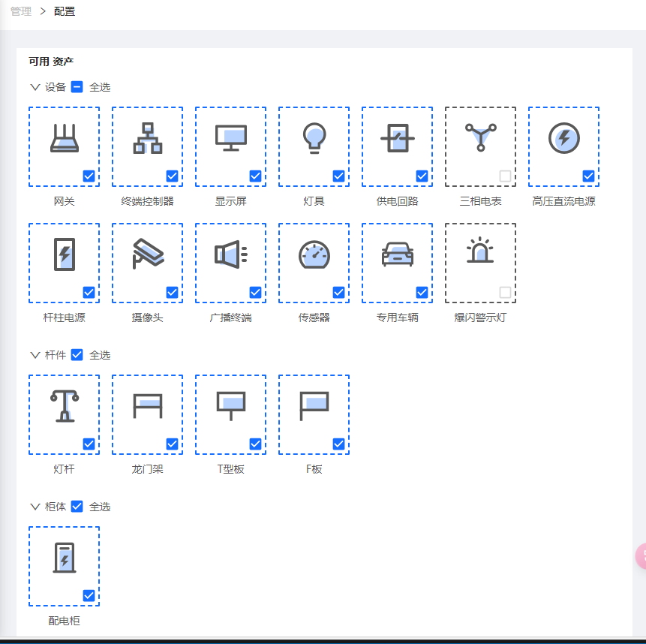
Task: Uncheck the F板 checkbox
Action: coord(338,444)
